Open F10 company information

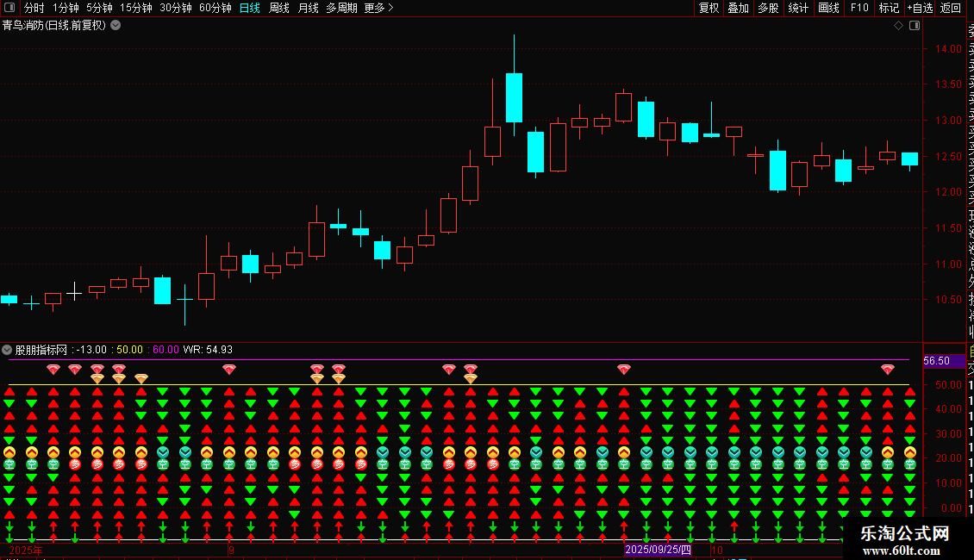tap(859, 8)
